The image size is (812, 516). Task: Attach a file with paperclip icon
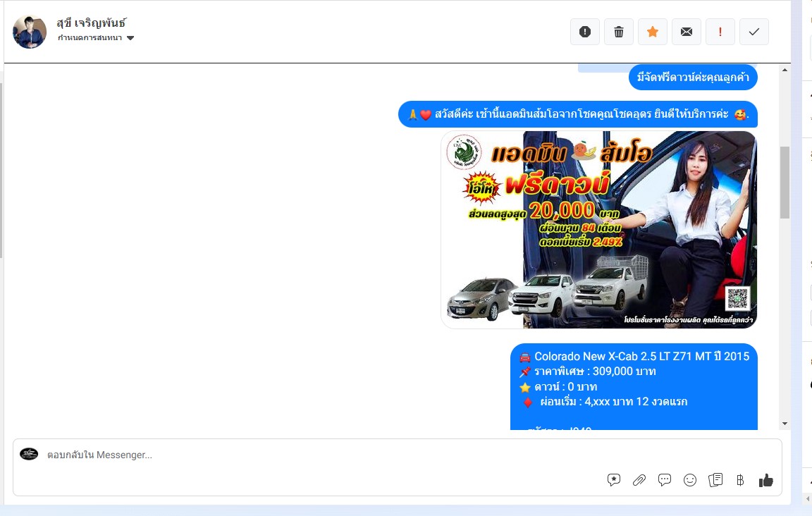point(639,480)
